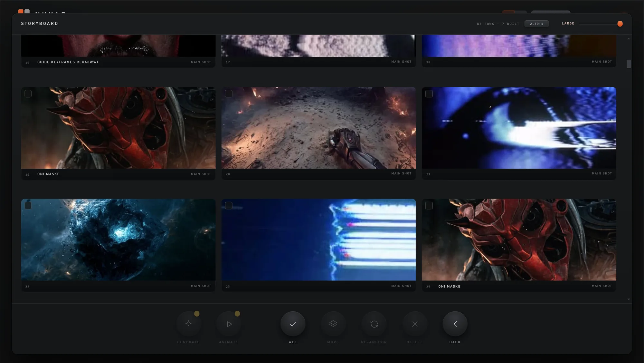Toggle checkbox on shot 19 Oni Maske
The width and height of the screenshot is (644, 363).
pyautogui.click(x=28, y=93)
